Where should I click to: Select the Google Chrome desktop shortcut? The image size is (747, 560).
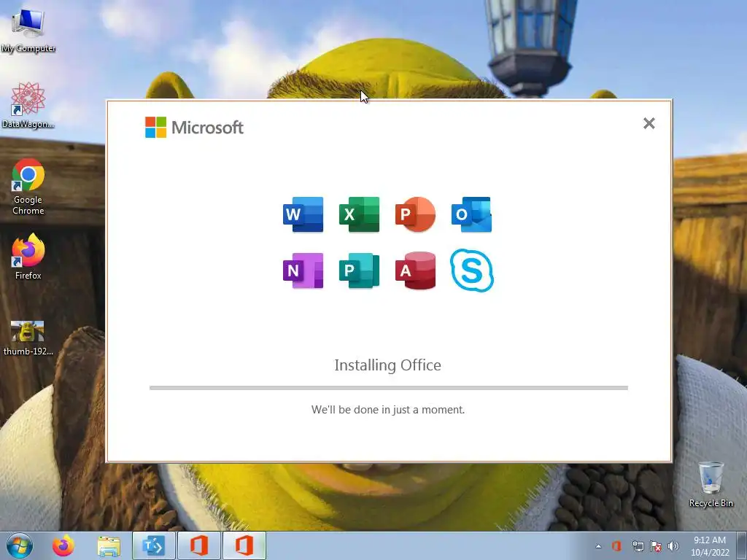28,187
